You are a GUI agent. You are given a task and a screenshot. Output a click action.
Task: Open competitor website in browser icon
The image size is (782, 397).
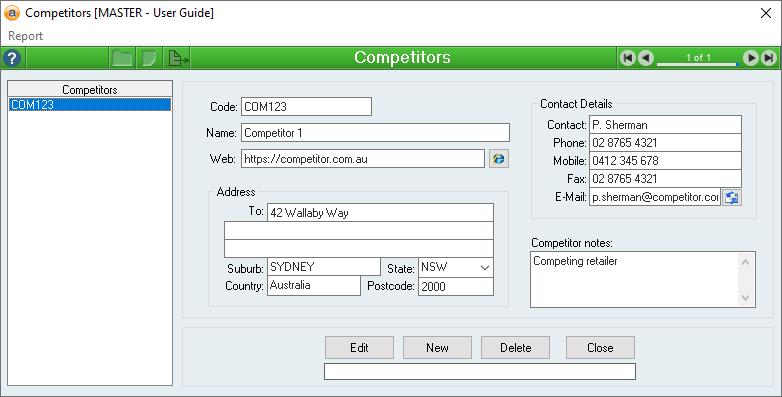point(499,159)
